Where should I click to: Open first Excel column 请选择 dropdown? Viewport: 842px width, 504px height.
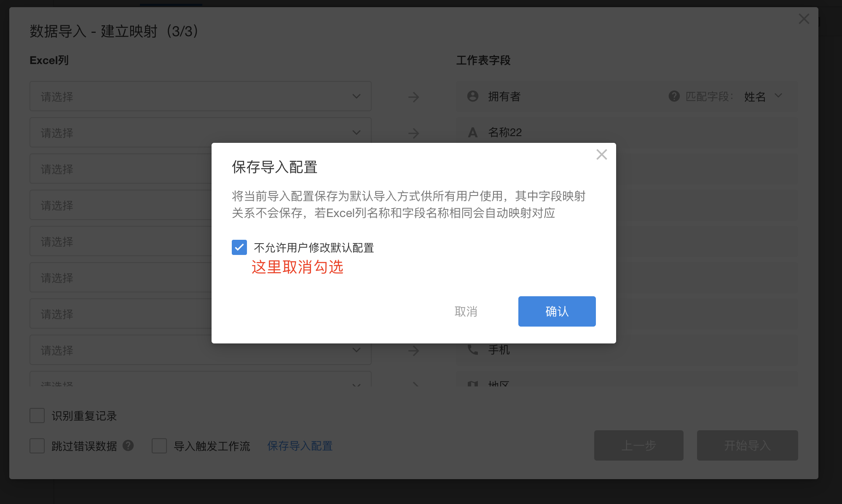click(x=200, y=97)
